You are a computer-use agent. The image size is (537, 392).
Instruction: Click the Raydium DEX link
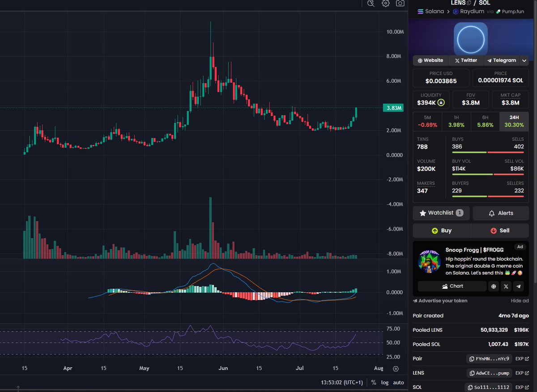pos(469,12)
